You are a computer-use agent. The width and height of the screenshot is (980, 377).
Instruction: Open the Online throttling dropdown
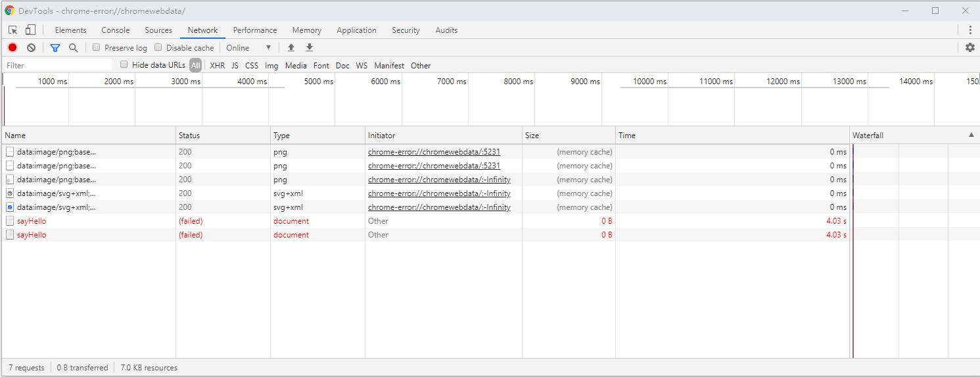click(x=248, y=47)
